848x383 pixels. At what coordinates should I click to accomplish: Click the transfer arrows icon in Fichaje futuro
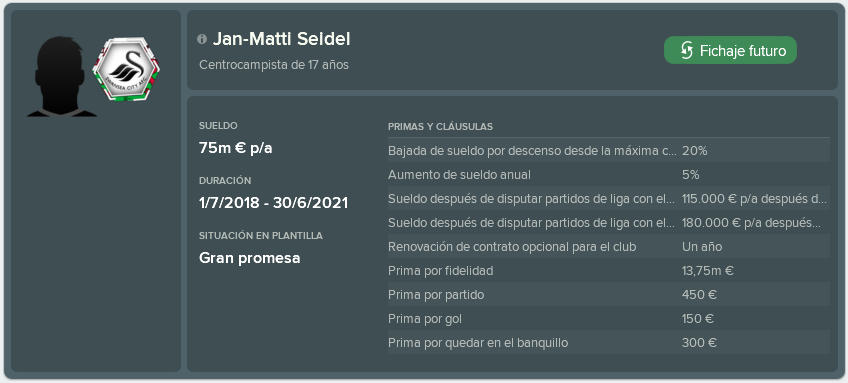(x=687, y=50)
